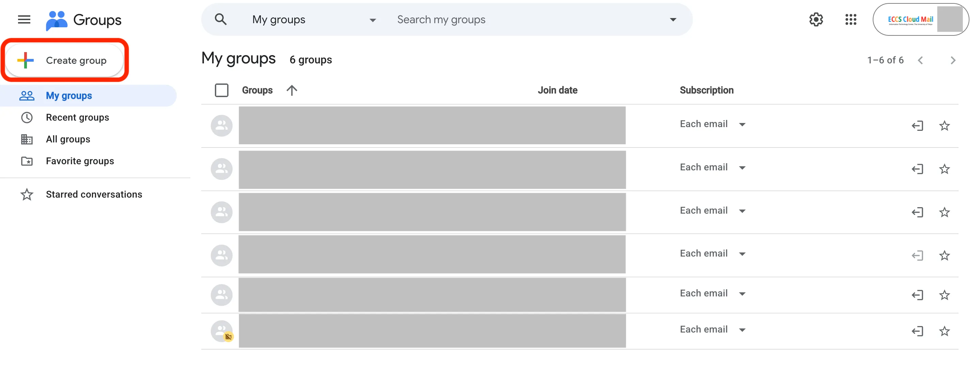
Task: Click the leave-group icon in the last row
Action: (917, 331)
